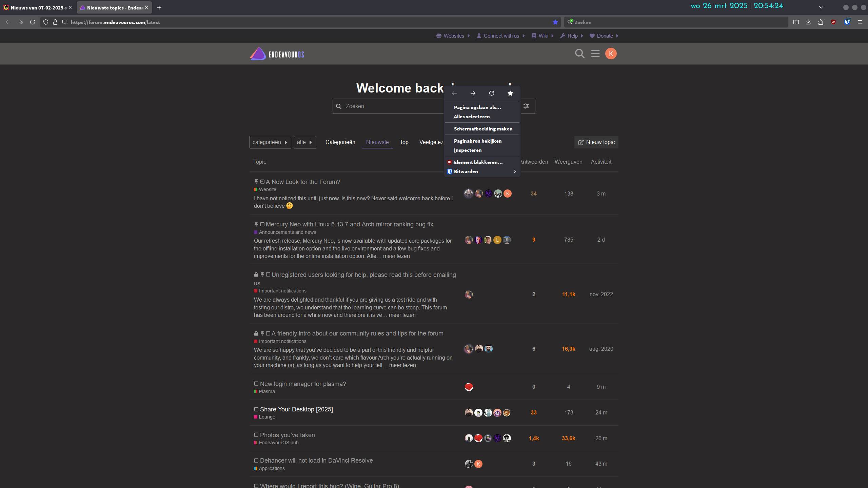Open Share Your Desktop [2025] topic
The height and width of the screenshot is (488, 868).
tap(296, 409)
